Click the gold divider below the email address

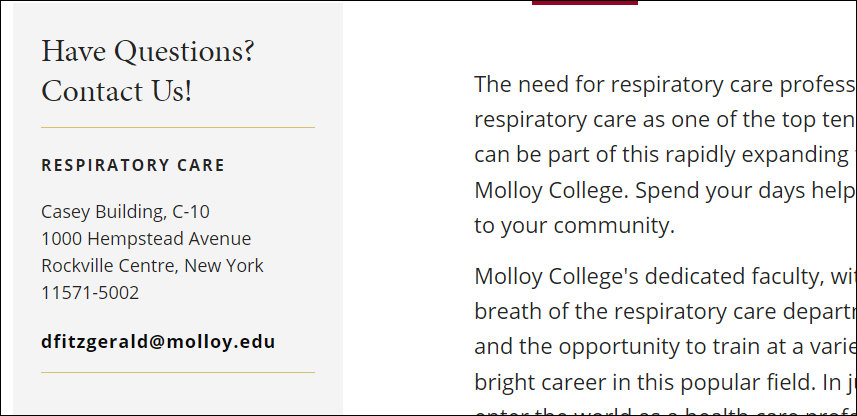tap(178, 373)
